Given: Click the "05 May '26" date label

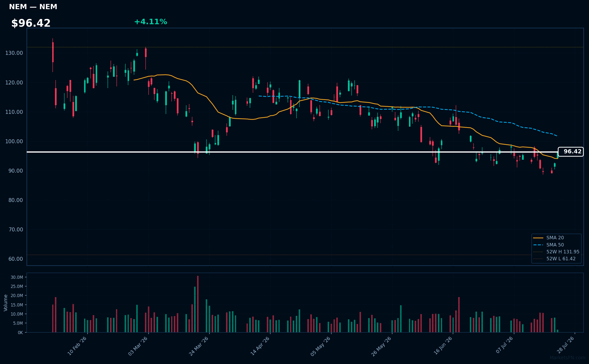Looking at the screenshot, I should 320,346.
